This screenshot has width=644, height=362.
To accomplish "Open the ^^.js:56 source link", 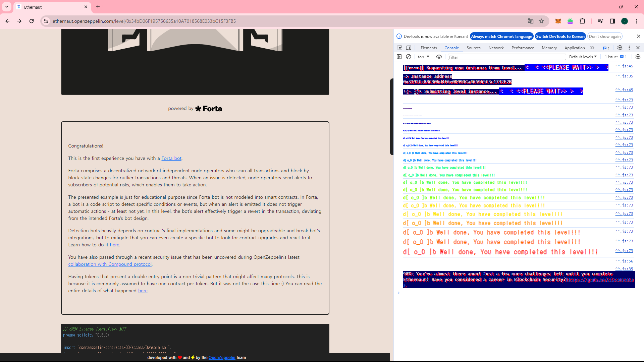I will click(x=624, y=261).
